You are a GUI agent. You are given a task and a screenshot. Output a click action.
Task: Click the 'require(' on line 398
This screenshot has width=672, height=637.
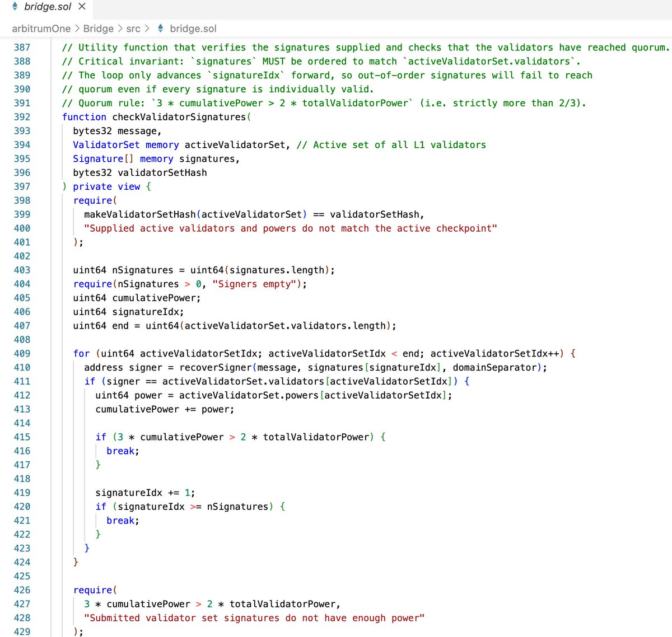click(95, 200)
